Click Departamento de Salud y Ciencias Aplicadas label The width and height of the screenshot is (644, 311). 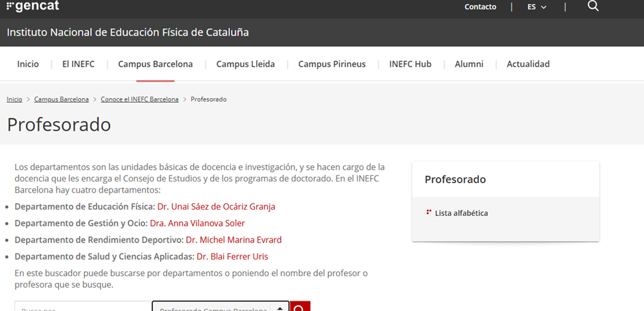point(105,257)
